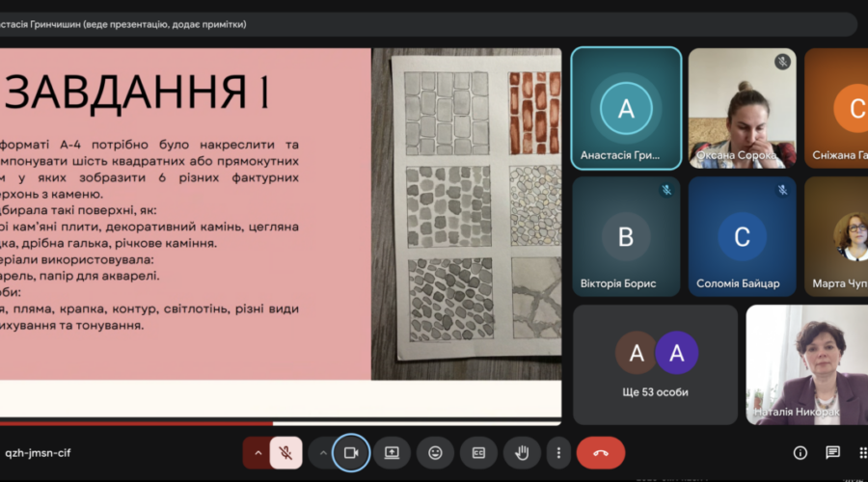Turn on closed captions
This screenshot has height=482, width=868.
pos(478,453)
